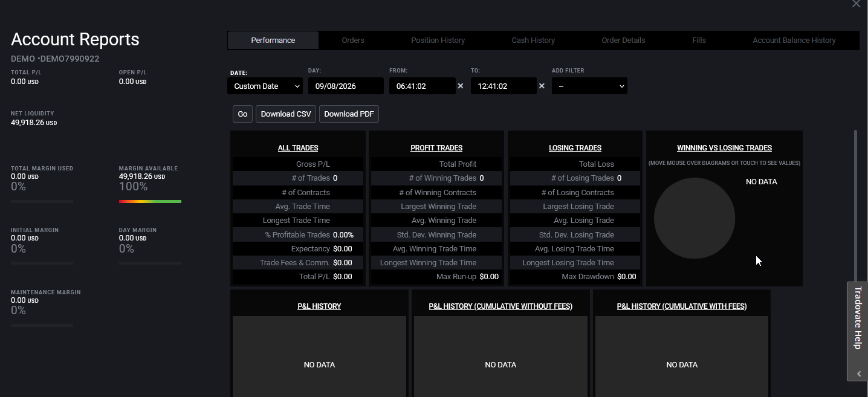Expand the Add Filter dropdown
This screenshot has height=397, width=868.
(589, 86)
